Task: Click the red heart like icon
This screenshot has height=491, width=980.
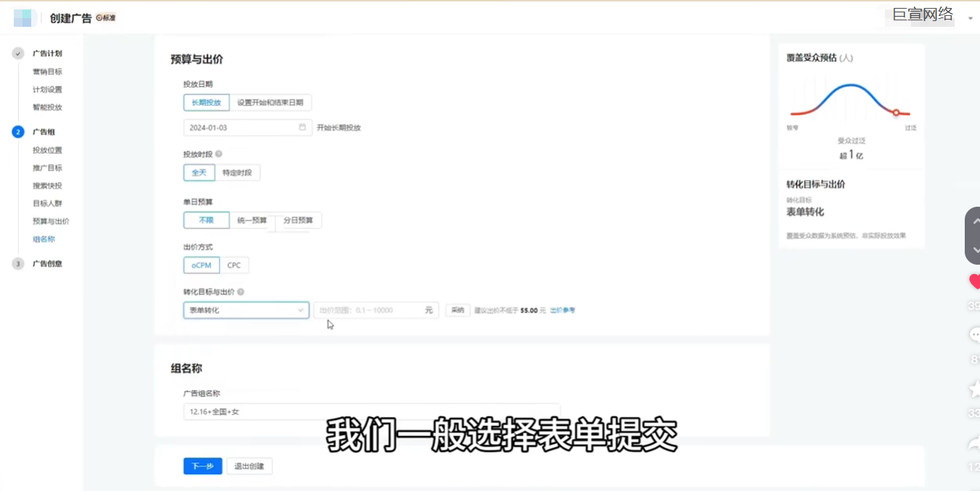Action: (x=974, y=281)
